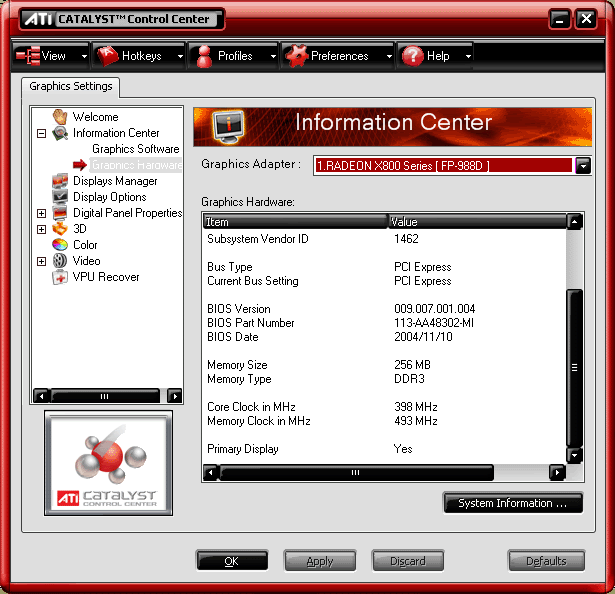
Task: Click the Video film reel icon
Action: [x=60, y=261]
